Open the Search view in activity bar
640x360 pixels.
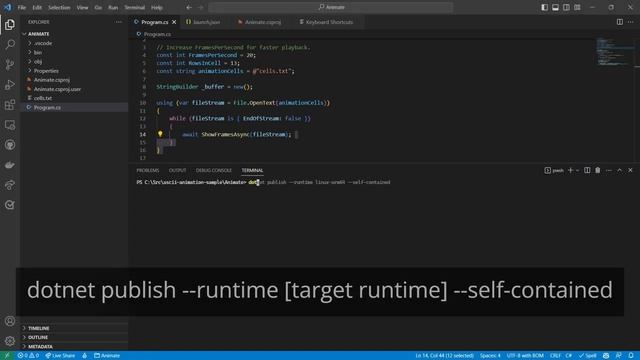[10, 44]
